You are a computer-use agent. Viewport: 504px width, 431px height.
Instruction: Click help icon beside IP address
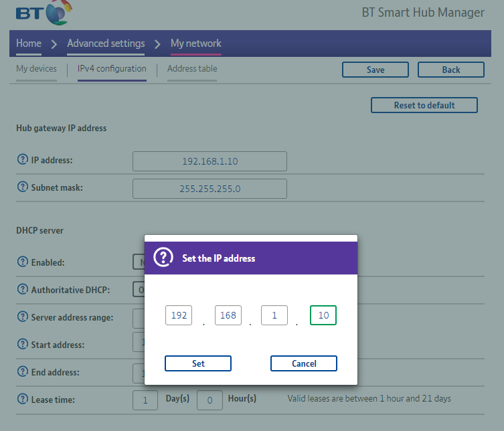click(22, 160)
